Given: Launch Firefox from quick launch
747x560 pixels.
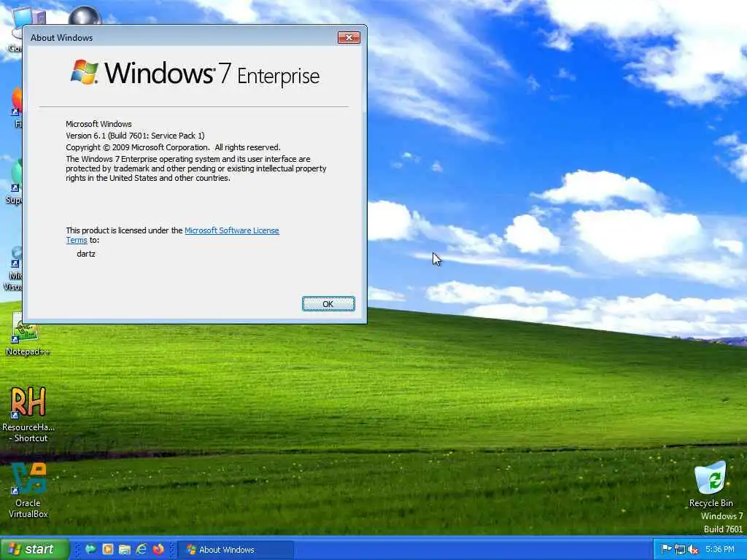Looking at the screenshot, I should click(x=158, y=549).
